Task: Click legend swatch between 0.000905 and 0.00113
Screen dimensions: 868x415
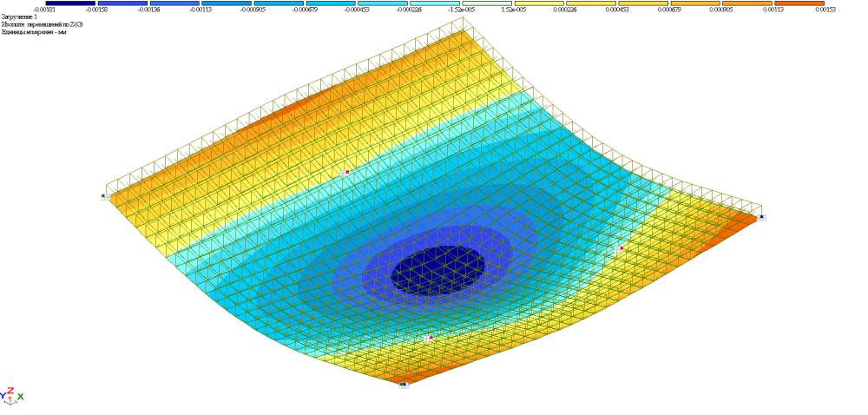Action: pos(746,3)
